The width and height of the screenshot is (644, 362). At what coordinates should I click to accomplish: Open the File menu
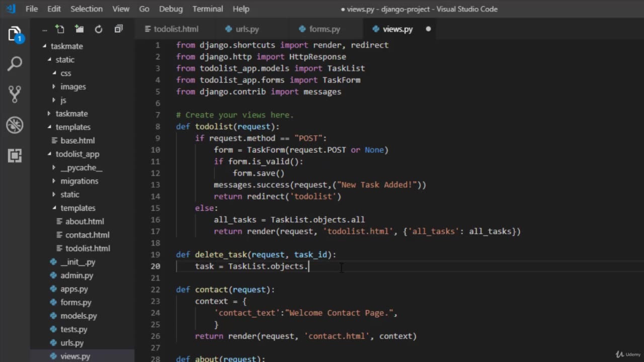pyautogui.click(x=32, y=9)
